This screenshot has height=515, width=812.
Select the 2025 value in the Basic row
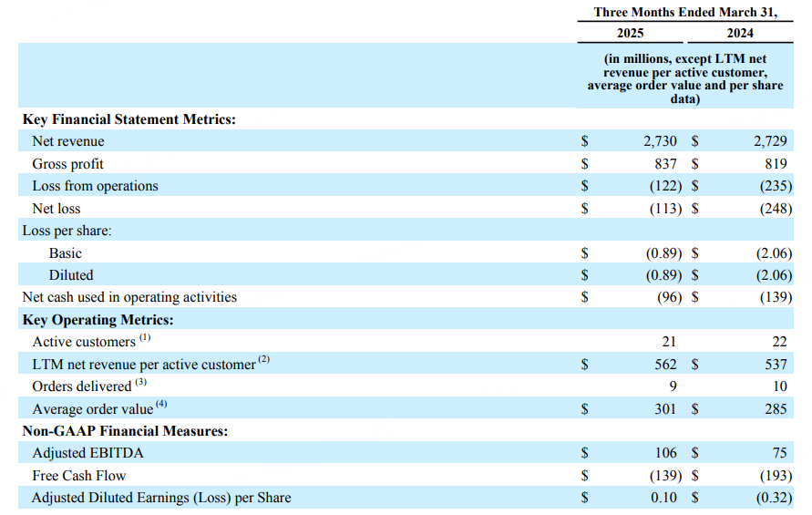(x=663, y=252)
